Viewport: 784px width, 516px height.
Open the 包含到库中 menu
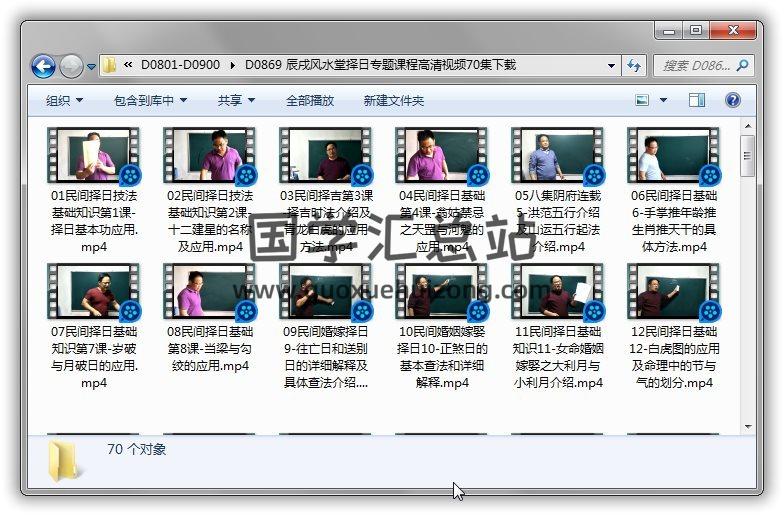(150, 100)
